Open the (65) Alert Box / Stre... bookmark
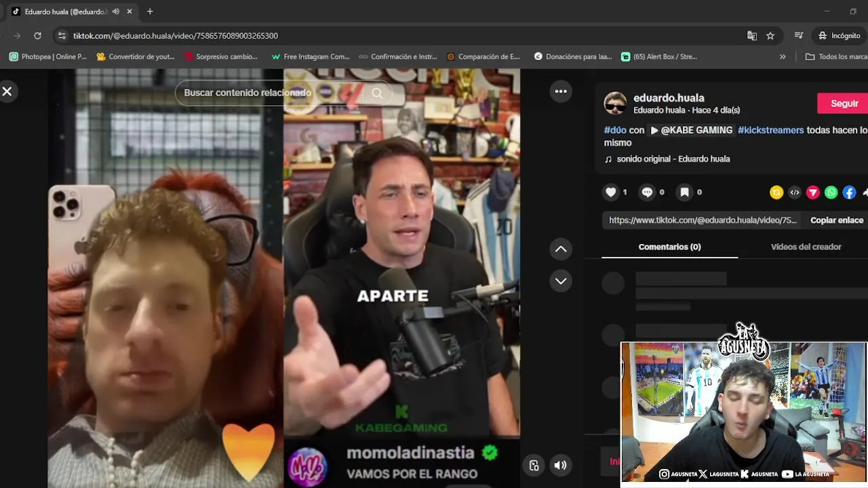 (x=659, y=57)
